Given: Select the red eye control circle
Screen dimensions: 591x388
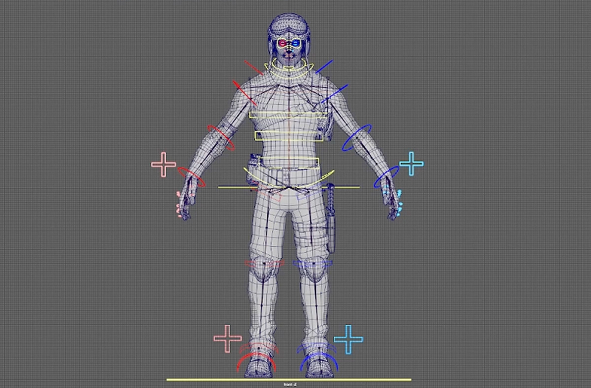Looking at the screenshot, I should click(x=282, y=43).
